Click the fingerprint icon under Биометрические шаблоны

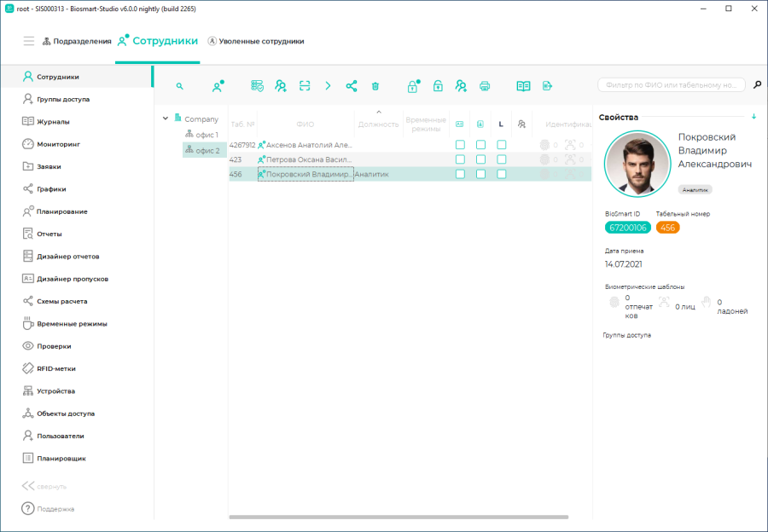pos(614,303)
